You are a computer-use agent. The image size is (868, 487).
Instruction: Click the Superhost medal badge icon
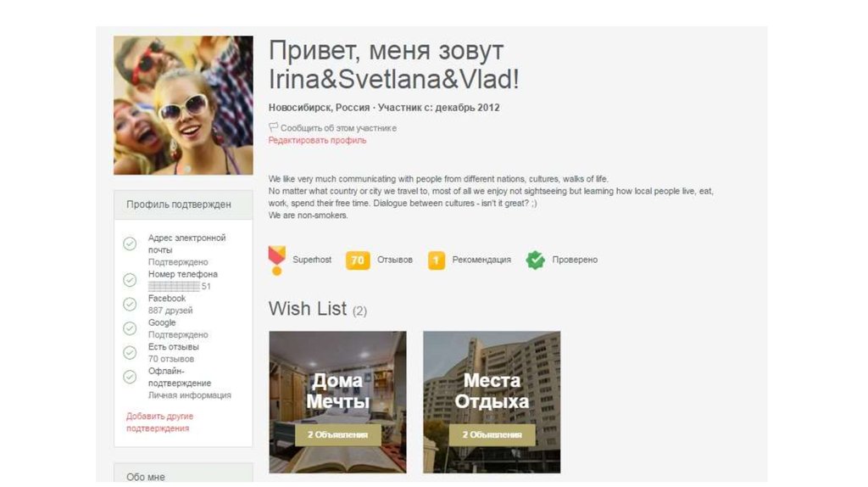tap(277, 260)
